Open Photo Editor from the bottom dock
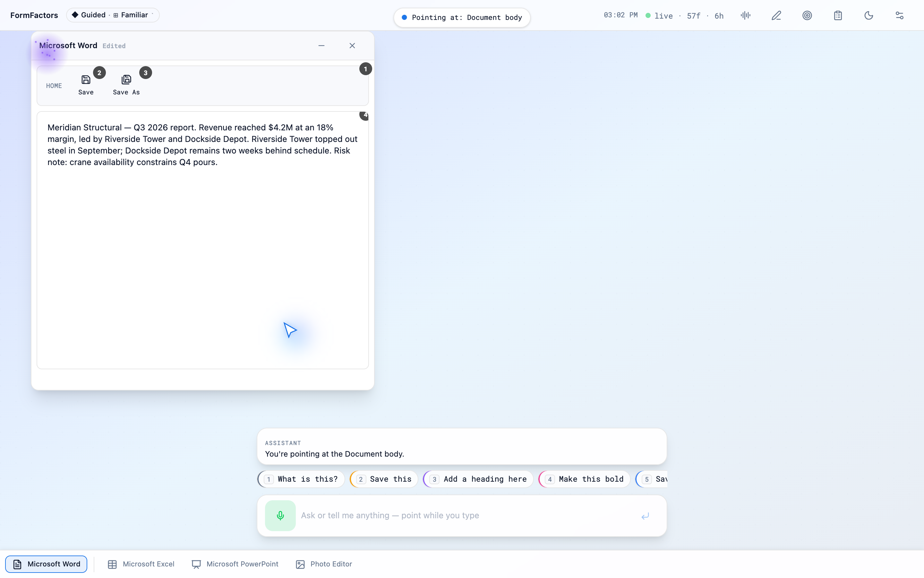 click(324, 564)
